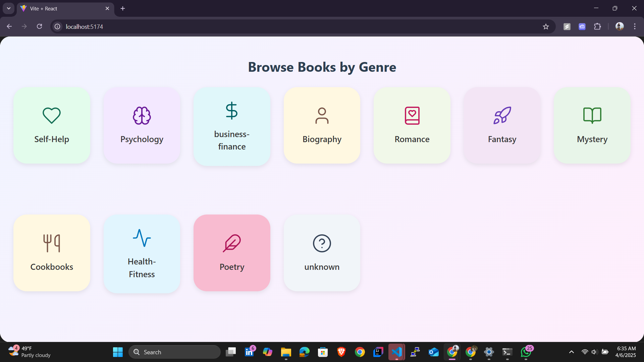Open the browser Extensions puzzle icon

coord(597,26)
